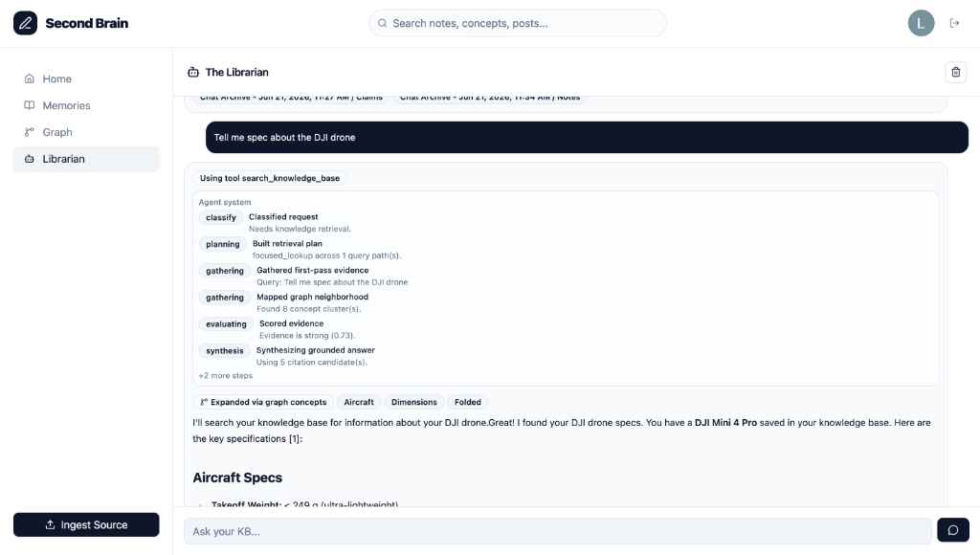Click 'Scored evidence' step title
980x555 pixels.
[291, 323]
